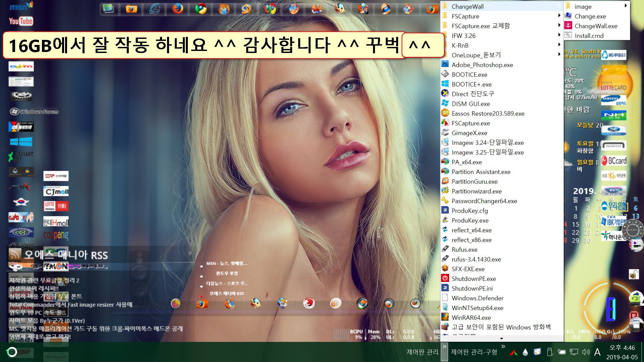Click the taskbar clock showing 오후 4:46
Image resolution: width=644 pixels, height=362 pixels.
622,348
